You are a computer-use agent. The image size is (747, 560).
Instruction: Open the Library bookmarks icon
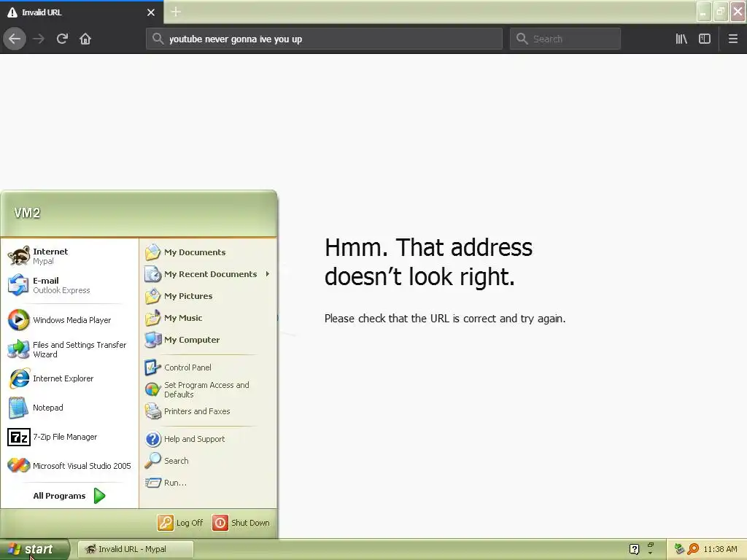(x=681, y=39)
